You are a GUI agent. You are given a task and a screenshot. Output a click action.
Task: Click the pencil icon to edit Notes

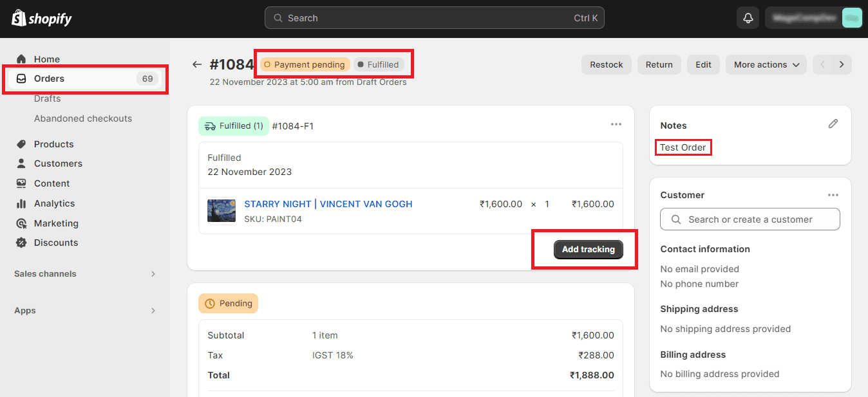(833, 124)
